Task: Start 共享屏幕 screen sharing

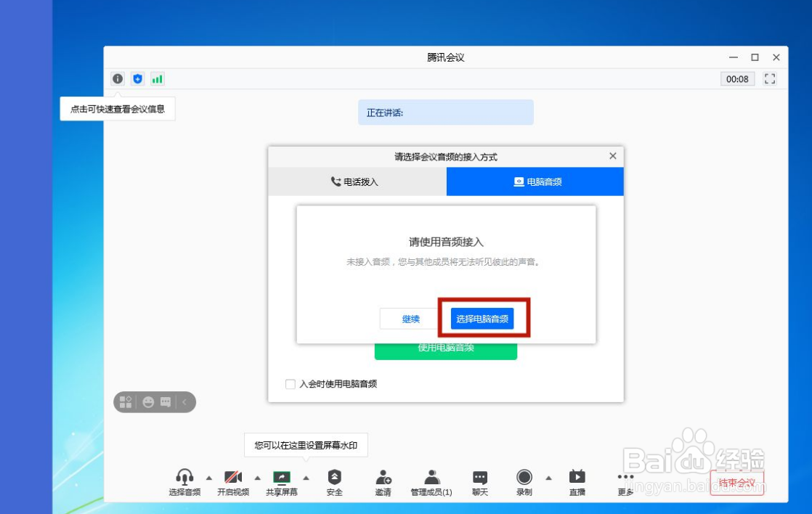Action: (282, 482)
